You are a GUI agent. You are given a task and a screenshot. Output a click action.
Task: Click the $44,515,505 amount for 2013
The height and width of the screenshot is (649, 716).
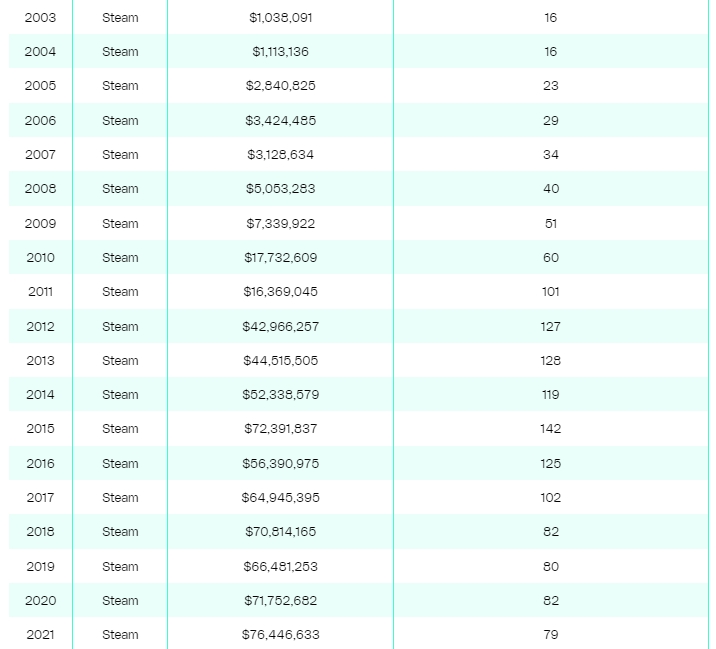pos(280,360)
